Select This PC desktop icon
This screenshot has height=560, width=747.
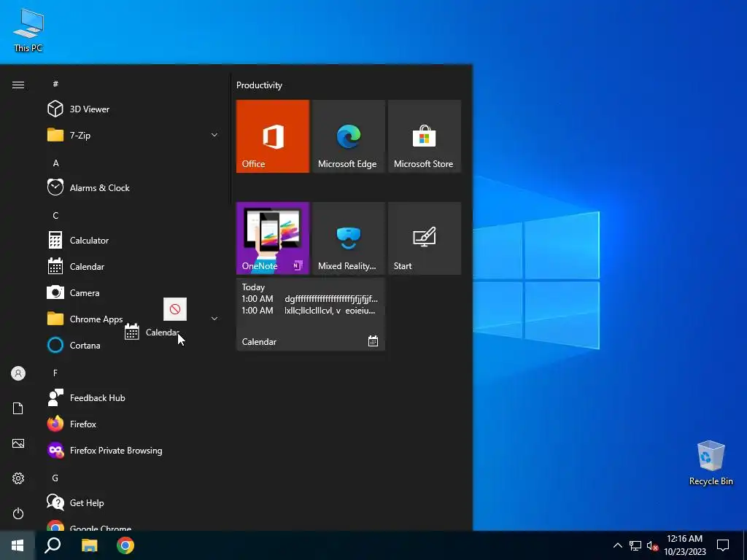coord(28,29)
